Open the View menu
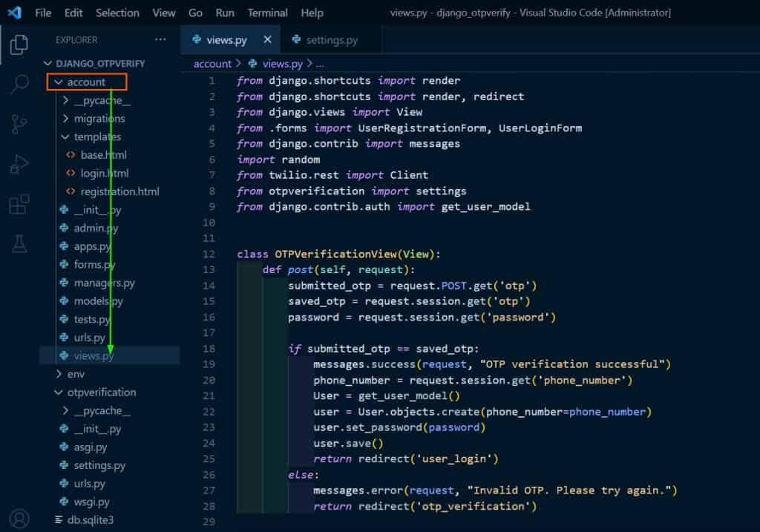This screenshot has height=532, width=760. click(164, 13)
